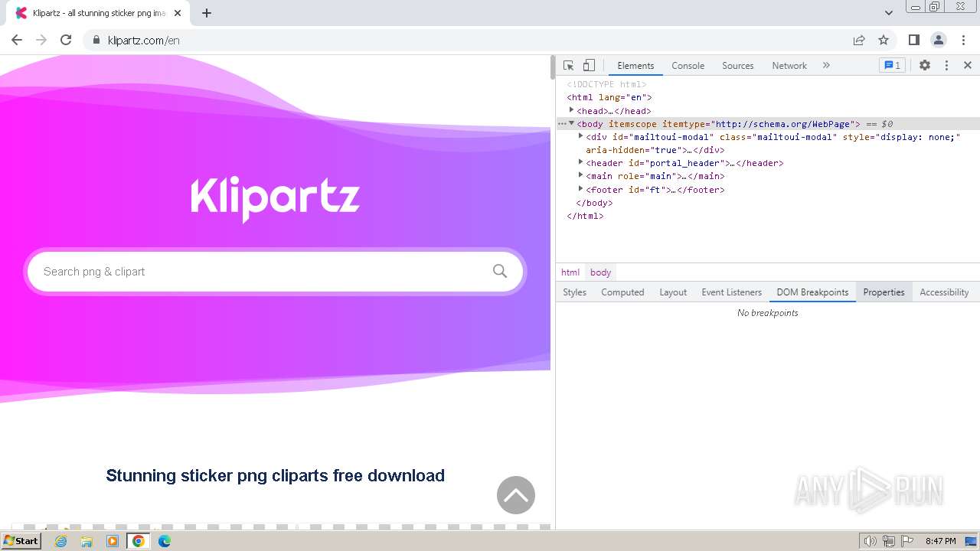Viewport: 980px width, 551px height.
Task: Open the Properties pane tab
Action: 884,292
